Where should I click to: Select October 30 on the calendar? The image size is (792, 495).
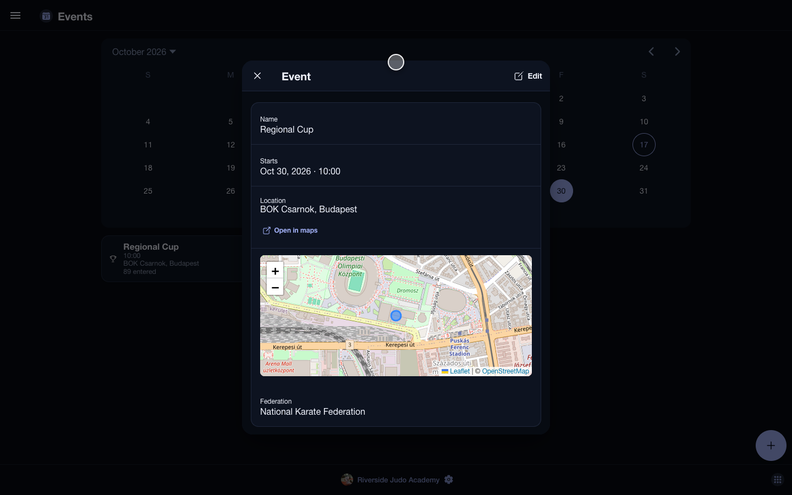pyautogui.click(x=561, y=191)
